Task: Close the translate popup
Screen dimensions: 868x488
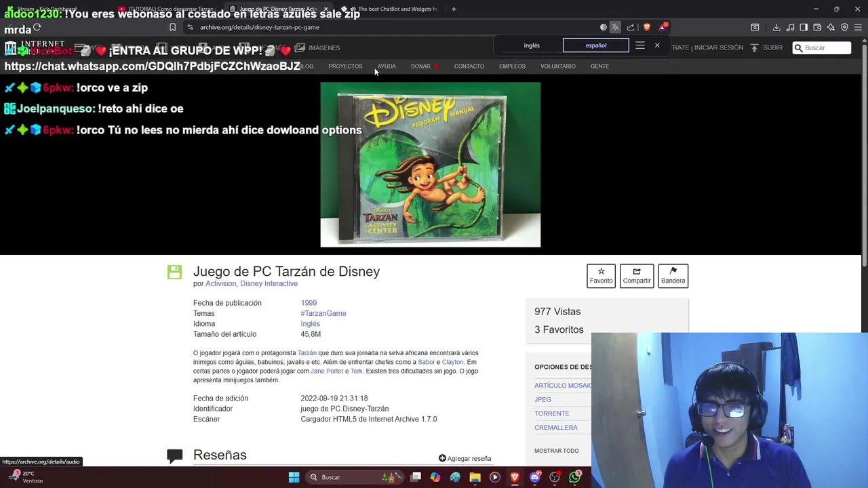Action: tap(657, 45)
